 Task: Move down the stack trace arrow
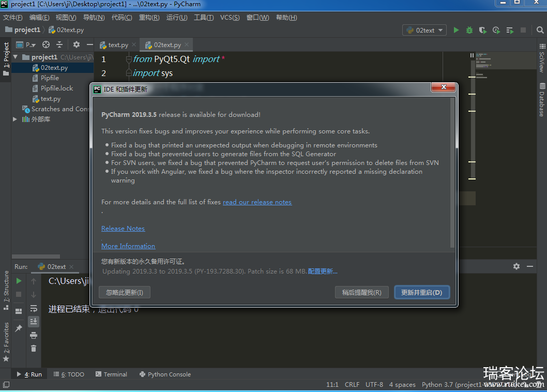click(34, 295)
